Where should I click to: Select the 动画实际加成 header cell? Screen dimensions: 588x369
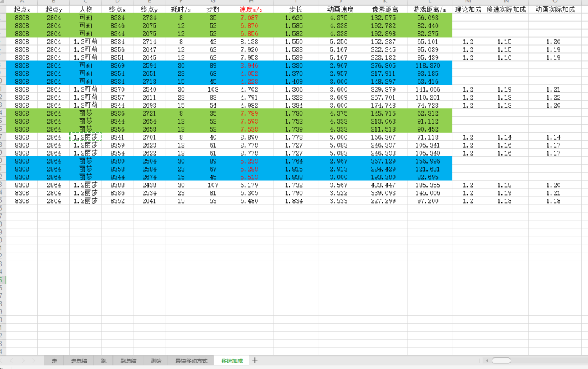coord(555,9)
